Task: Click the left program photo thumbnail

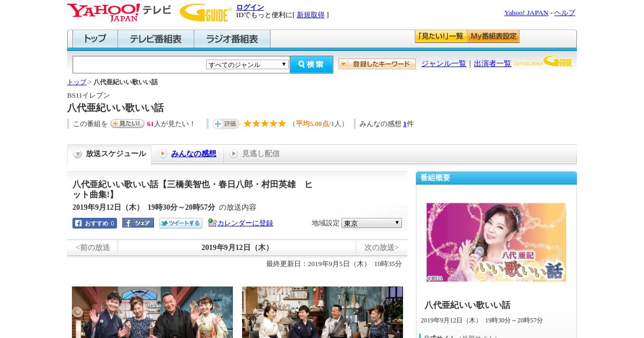Action: (152, 312)
